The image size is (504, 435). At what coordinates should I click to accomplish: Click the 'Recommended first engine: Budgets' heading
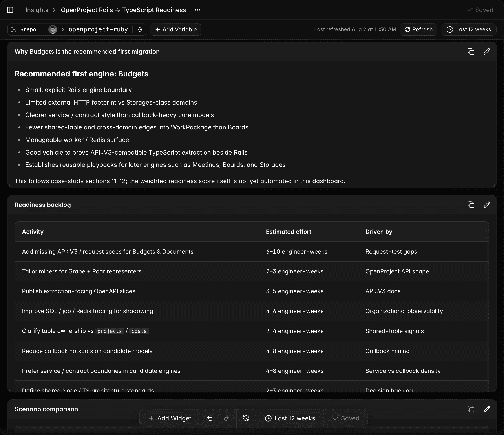(x=82, y=74)
